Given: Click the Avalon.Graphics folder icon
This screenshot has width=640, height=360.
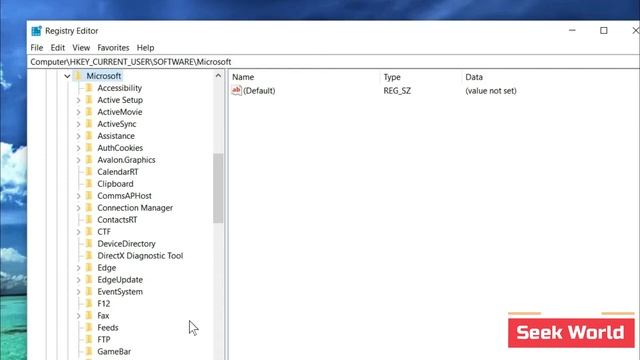Looking at the screenshot, I should click(x=89, y=160).
